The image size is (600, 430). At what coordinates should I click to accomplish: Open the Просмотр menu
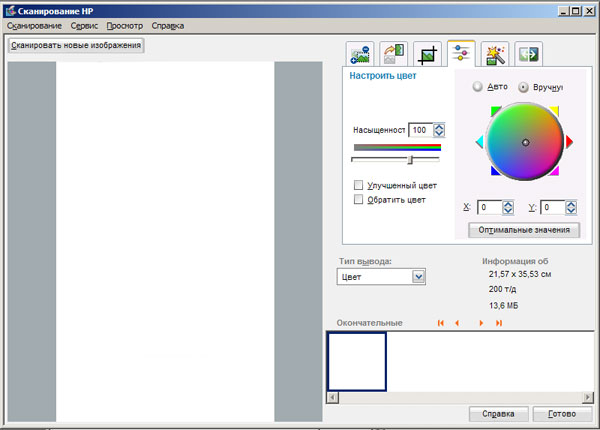125,26
